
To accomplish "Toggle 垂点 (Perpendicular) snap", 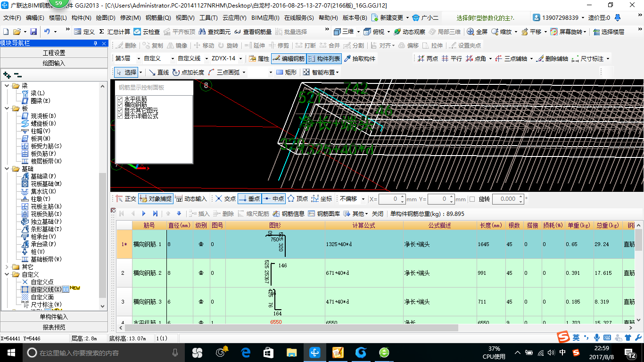I will (249, 199).
